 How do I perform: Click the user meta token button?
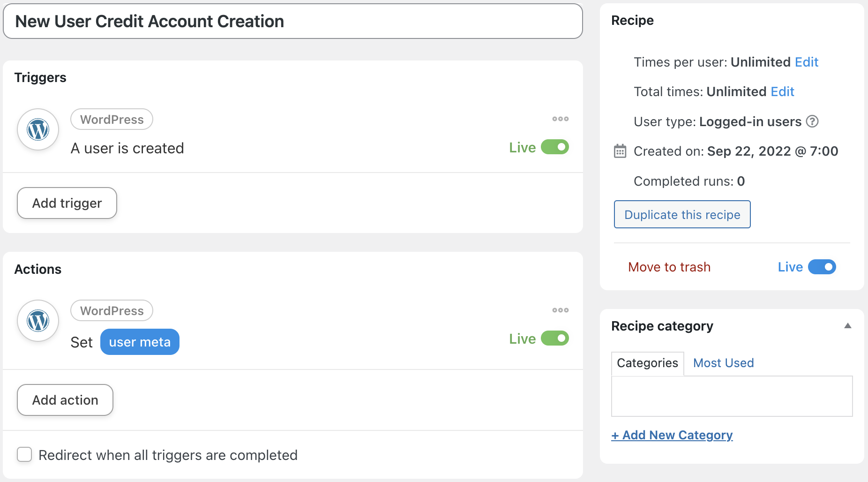point(140,342)
